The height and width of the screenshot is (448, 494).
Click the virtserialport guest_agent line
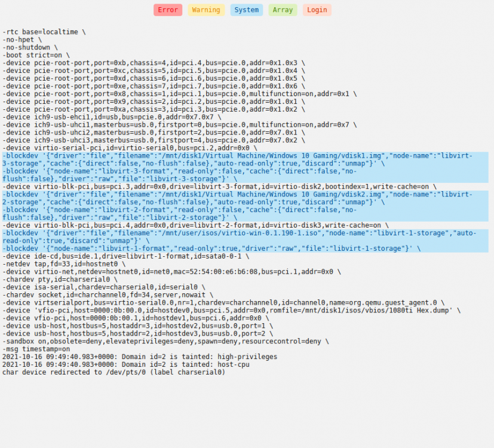coord(223,302)
